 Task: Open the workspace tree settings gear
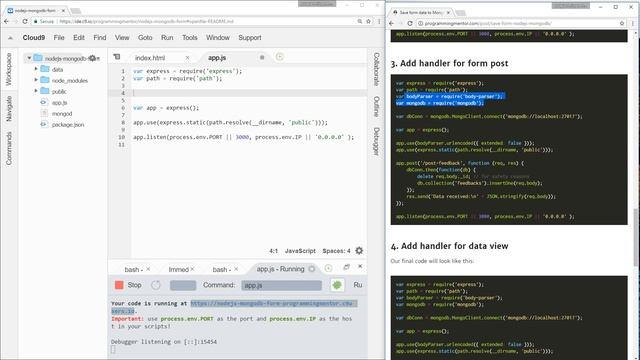click(x=93, y=58)
